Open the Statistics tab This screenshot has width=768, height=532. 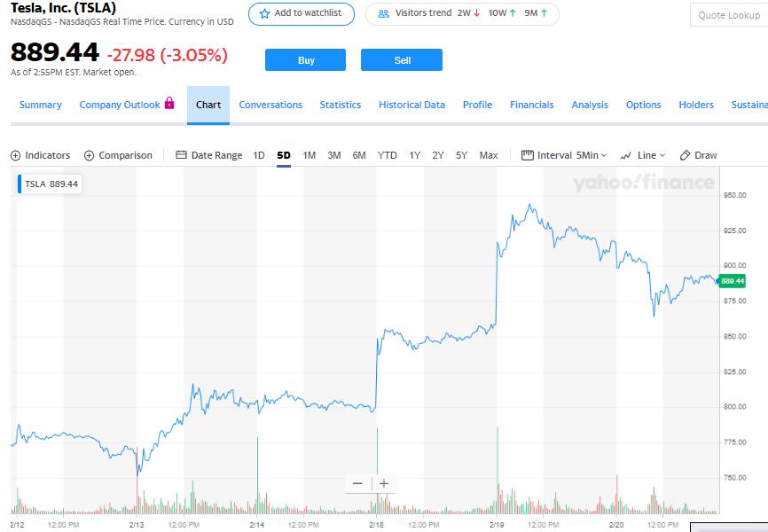tap(341, 105)
